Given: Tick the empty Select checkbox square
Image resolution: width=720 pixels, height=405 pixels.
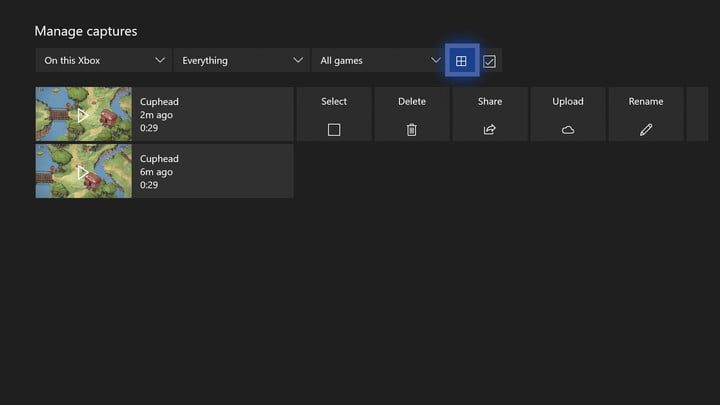Looking at the screenshot, I should click(334, 130).
